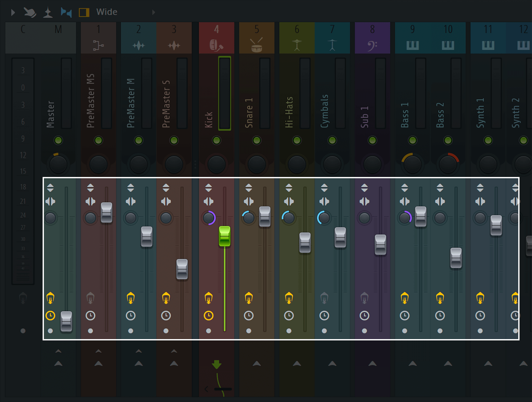Click the bass clef icon on track 8
Screen dimensions: 532x402
372,46
